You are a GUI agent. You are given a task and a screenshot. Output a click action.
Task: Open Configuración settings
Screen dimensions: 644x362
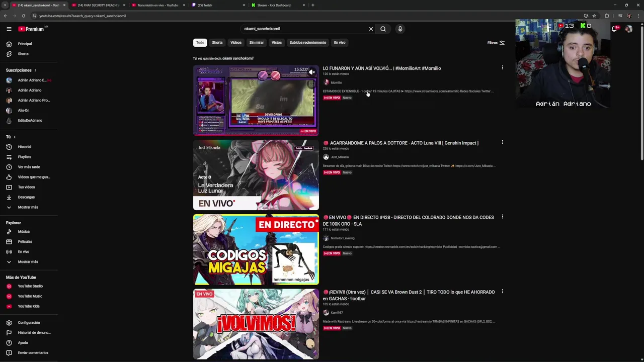[29, 323]
